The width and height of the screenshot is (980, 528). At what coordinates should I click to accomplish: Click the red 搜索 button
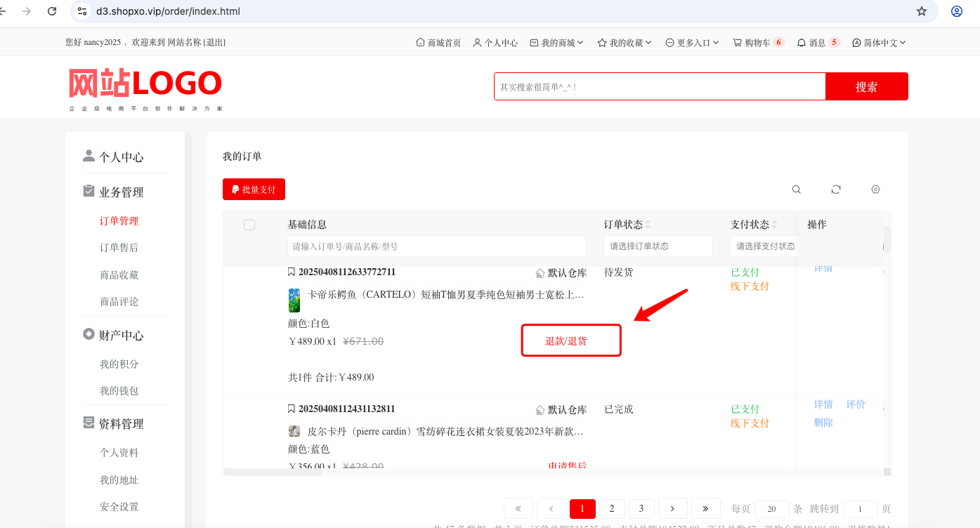pos(867,86)
